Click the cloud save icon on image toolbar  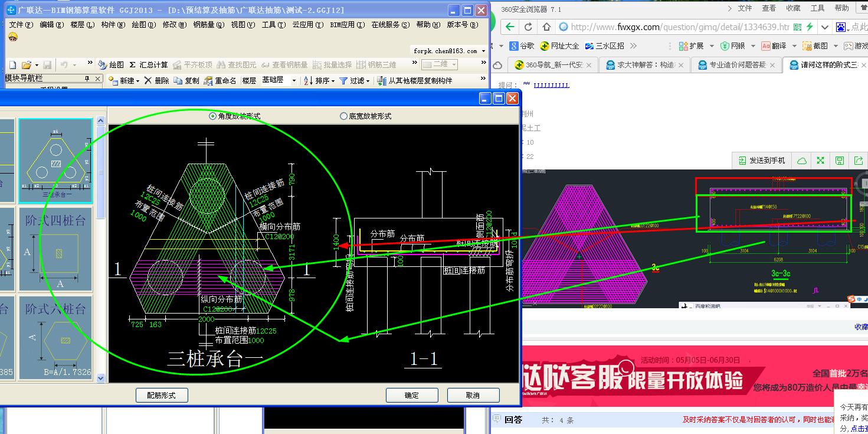pos(802,160)
